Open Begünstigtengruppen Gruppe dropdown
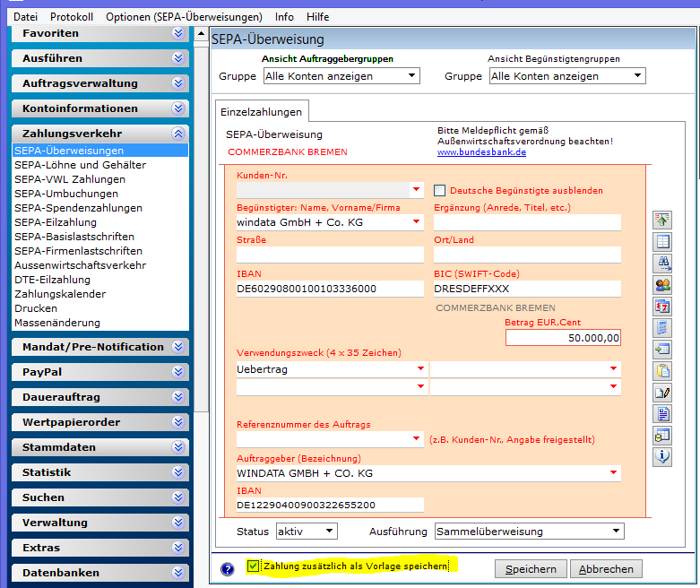Image resolution: width=700 pixels, height=588 pixels. click(x=567, y=76)
